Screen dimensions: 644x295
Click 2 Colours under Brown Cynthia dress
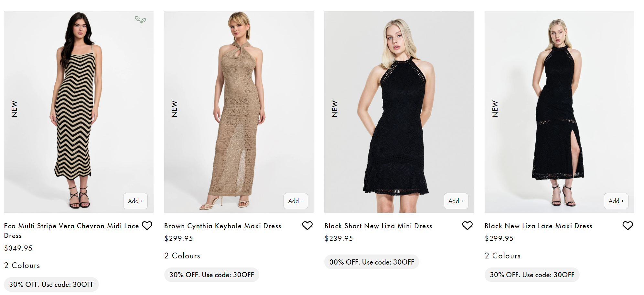(182, 256)
